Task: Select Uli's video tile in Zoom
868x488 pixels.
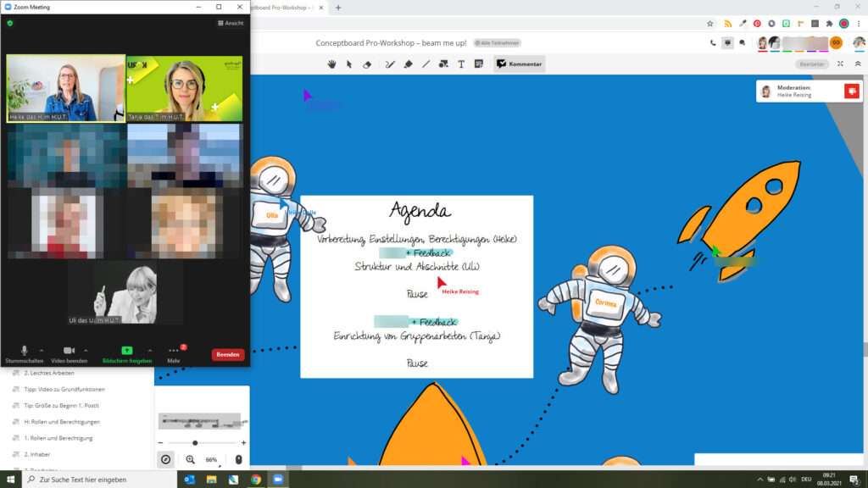Action: pyautogui.click(x=125, y=292)
